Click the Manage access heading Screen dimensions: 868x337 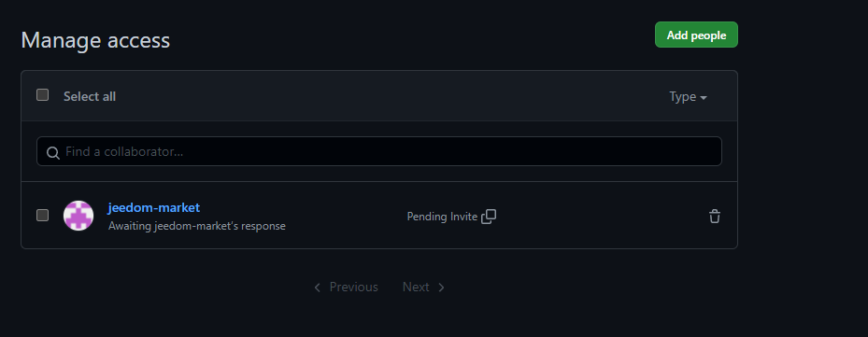pos(95,40)
